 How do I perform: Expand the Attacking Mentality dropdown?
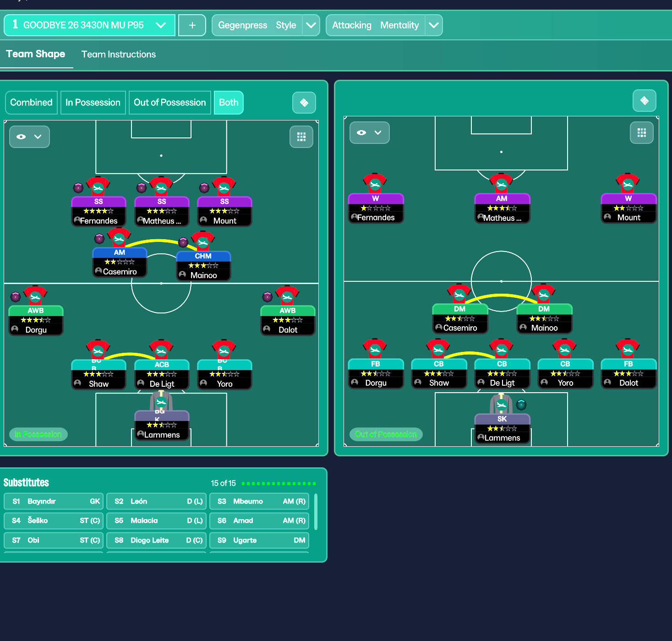433,25
